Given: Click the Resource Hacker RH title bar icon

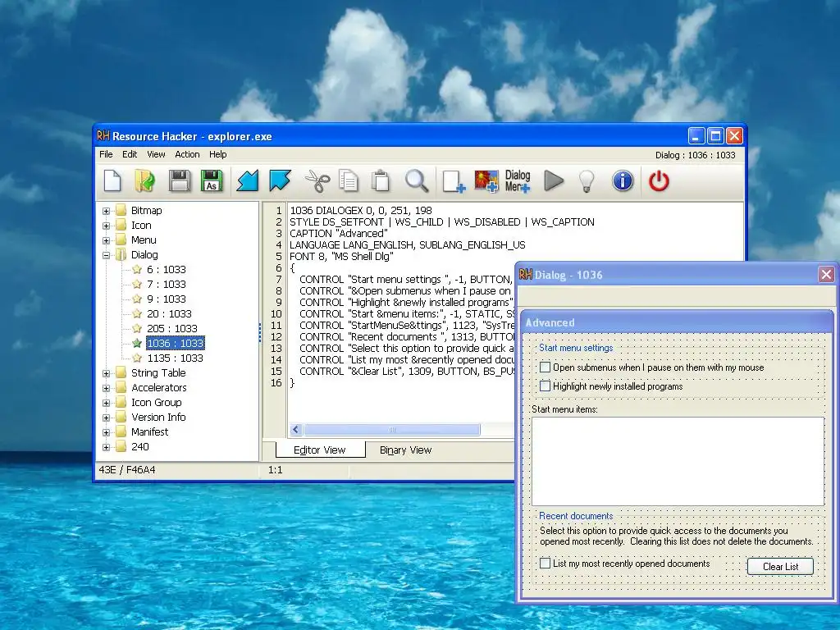Looking at the screenshot, I should [103, 136].
